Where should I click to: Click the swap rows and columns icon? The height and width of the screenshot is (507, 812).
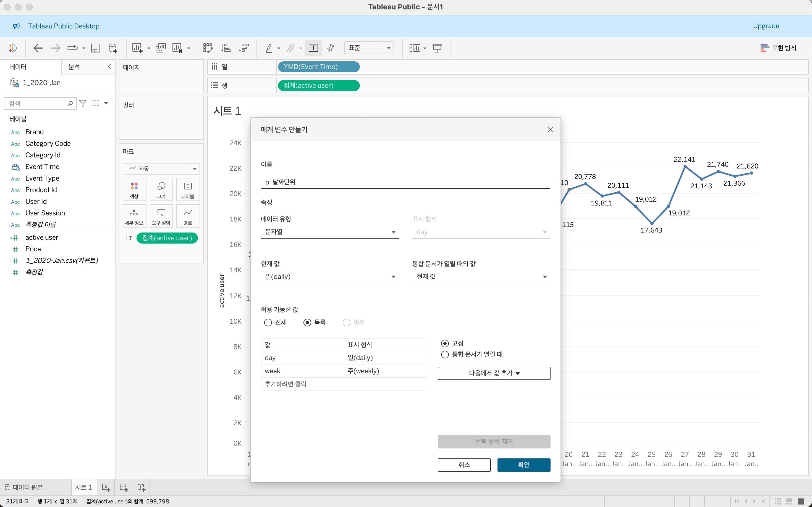[x=208, y=48]
